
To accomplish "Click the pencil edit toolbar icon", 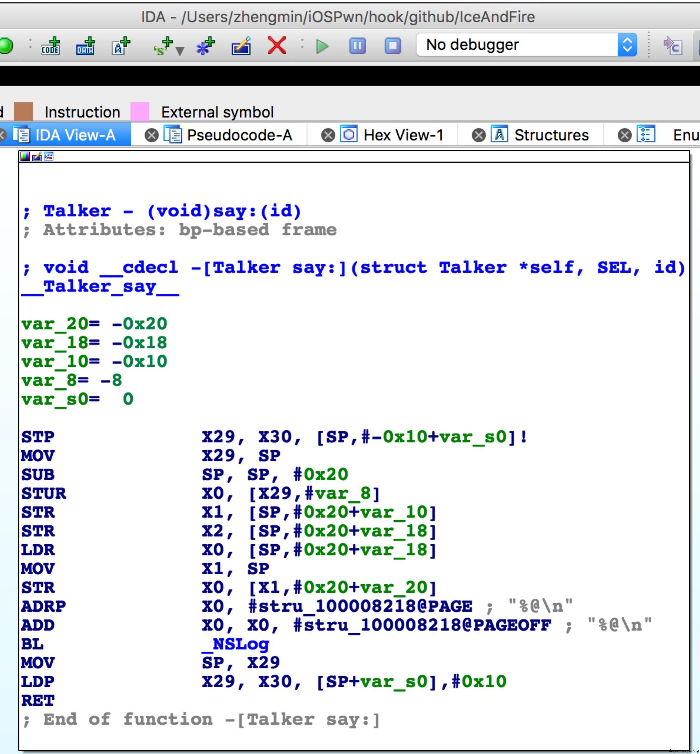I will (241, 46).
